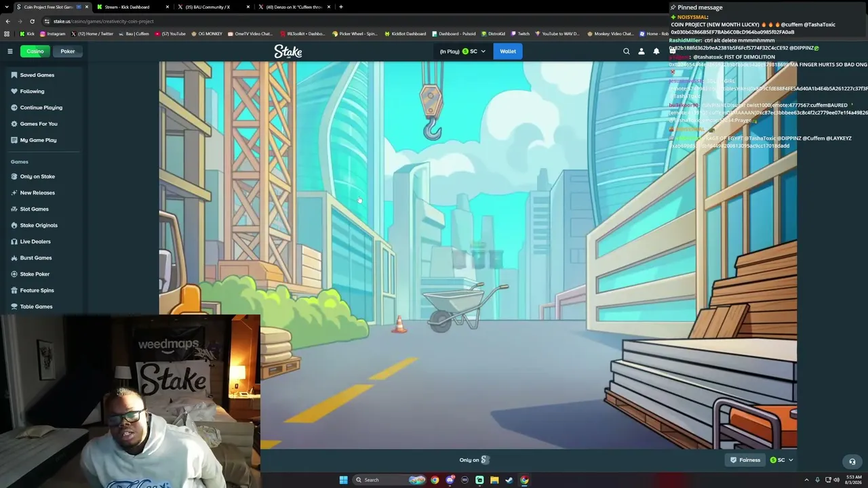Open the Stake hamburger menu
Screen dimensions: 868x488
point(10,52)
